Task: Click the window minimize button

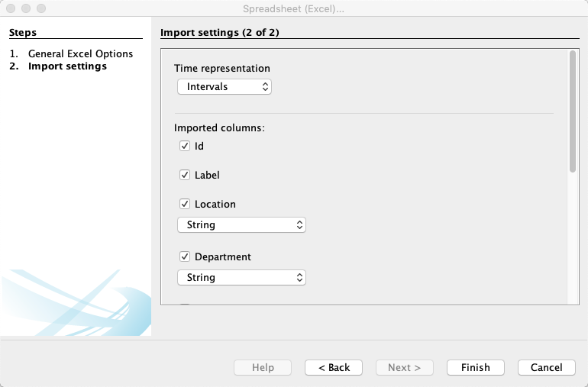Action: point(26,8)
